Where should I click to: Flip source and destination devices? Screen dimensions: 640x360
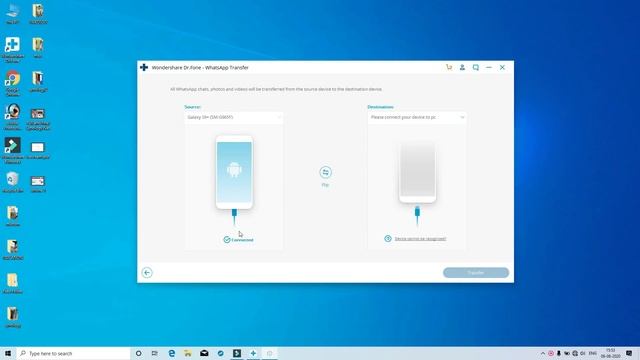point(325,172)
